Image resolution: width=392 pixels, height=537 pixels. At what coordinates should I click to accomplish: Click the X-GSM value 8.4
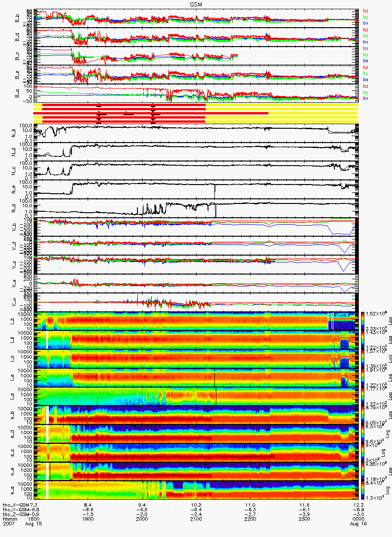point(88,505)
